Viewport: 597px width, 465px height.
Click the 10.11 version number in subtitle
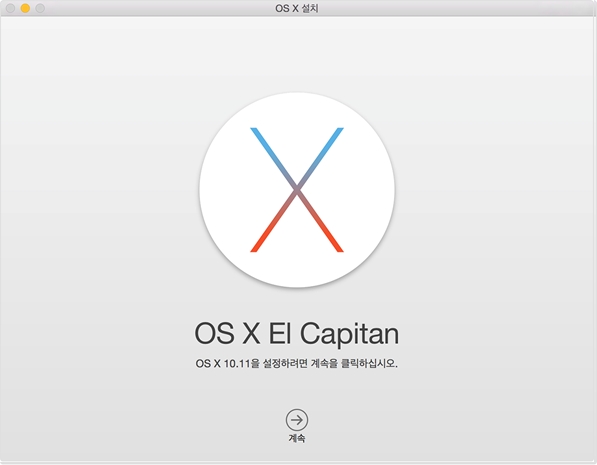pos(236,364)
